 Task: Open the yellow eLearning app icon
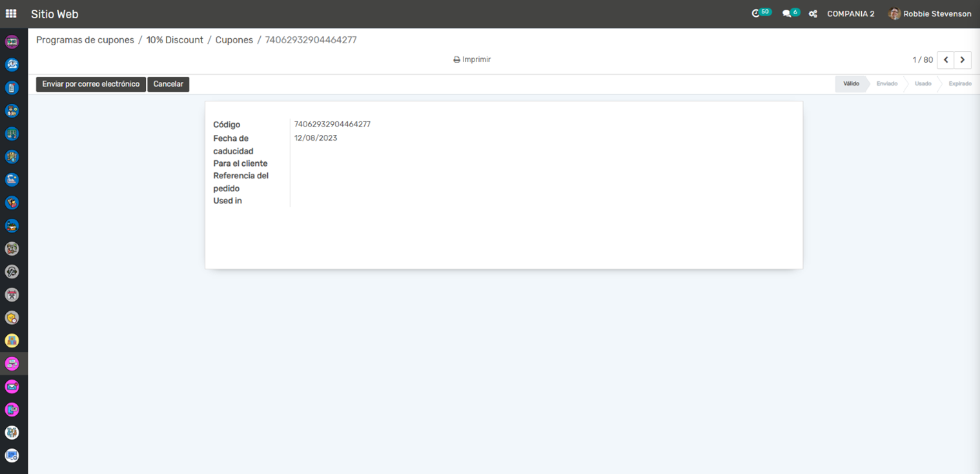pos(12,340)
